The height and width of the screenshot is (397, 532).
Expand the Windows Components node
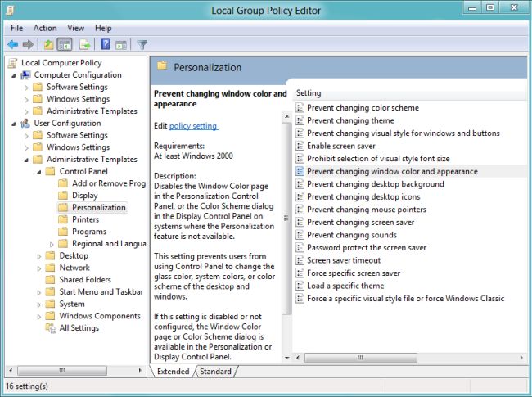(39, 317)
